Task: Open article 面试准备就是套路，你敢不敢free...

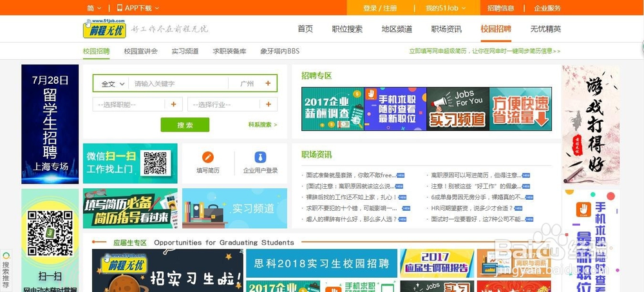Action: point(351,175)
